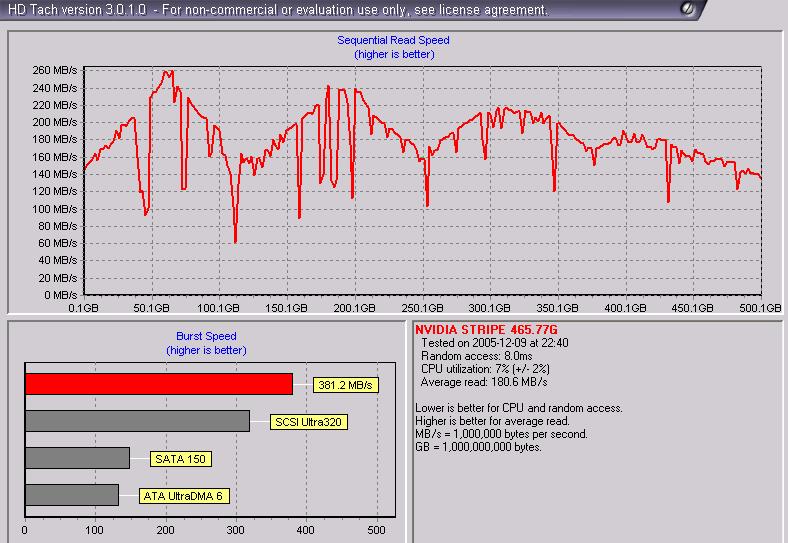788x543 pixels.
Task: Click the '0' burst chart axis value
Action: tap(25, 530)
